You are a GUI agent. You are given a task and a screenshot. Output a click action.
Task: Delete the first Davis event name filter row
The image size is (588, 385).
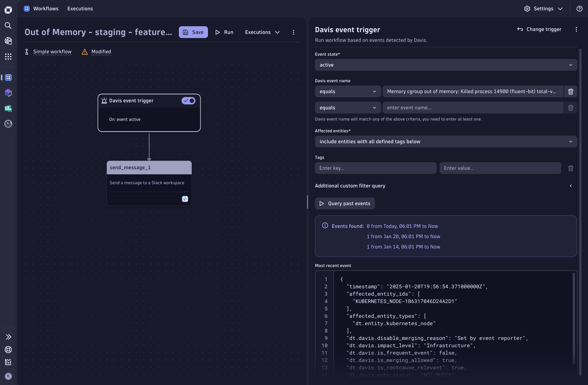(571, 91)
